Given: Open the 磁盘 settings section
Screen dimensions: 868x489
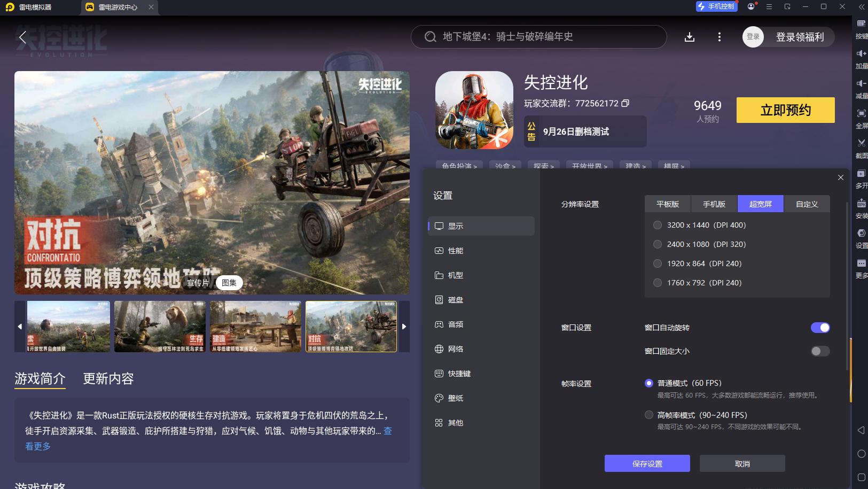Looking at the screenshot, I should pos(481,300).
